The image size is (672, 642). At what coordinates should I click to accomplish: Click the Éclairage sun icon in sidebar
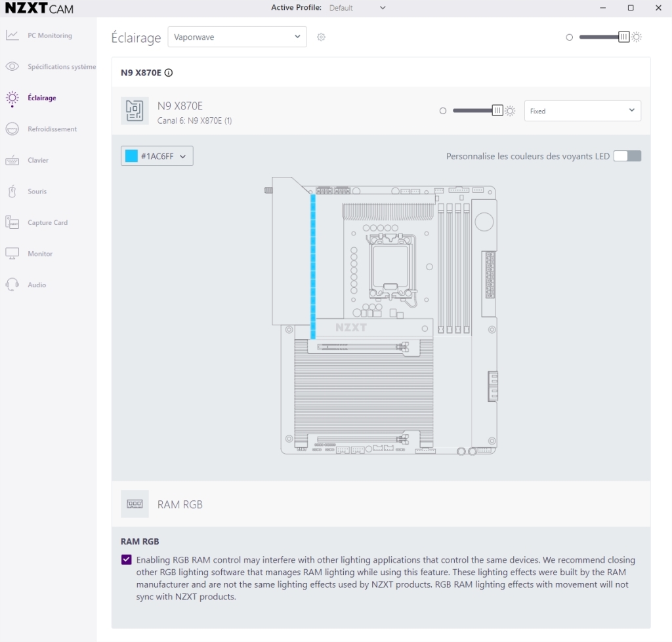click(x=12, y=98)
